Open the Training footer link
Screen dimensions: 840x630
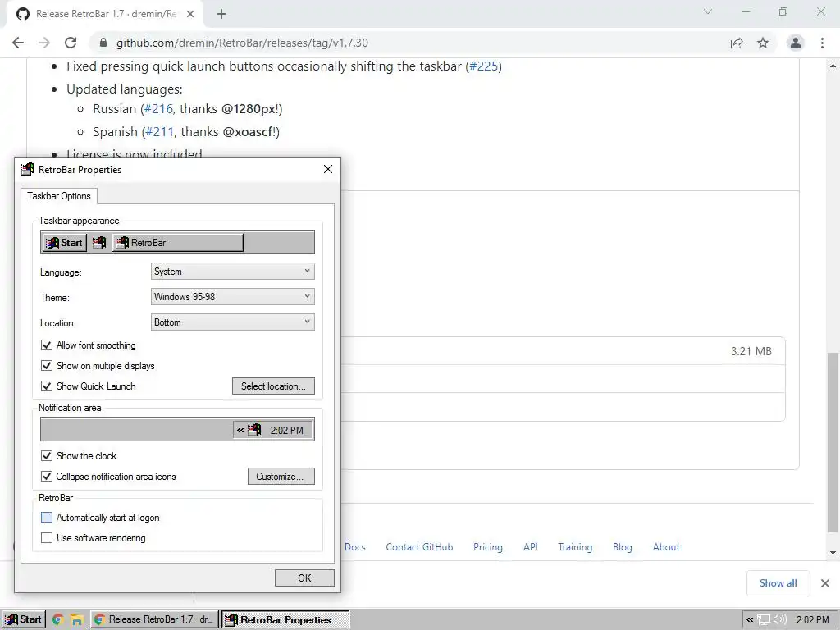click(575, 547)
